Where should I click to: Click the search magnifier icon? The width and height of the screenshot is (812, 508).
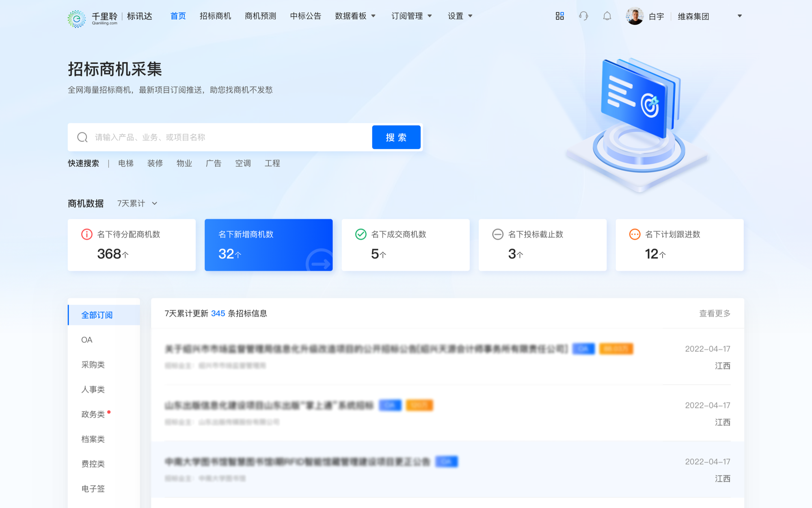point(82,137)
